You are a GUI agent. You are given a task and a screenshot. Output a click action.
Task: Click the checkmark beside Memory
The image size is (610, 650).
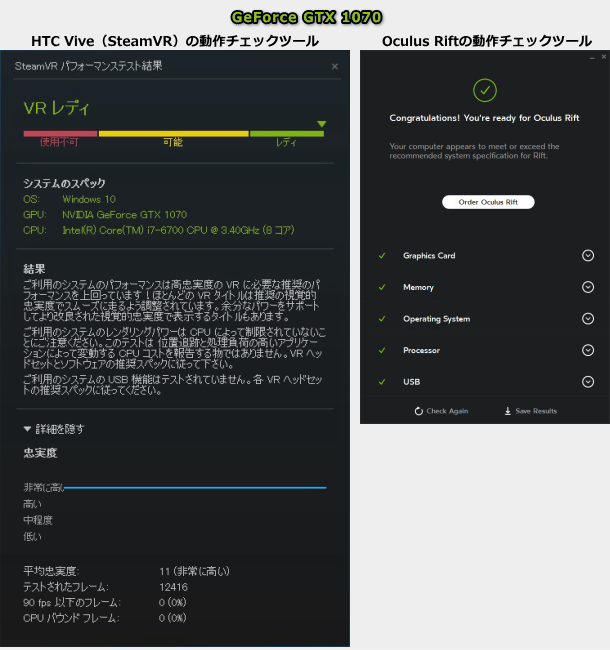point(382,287)
